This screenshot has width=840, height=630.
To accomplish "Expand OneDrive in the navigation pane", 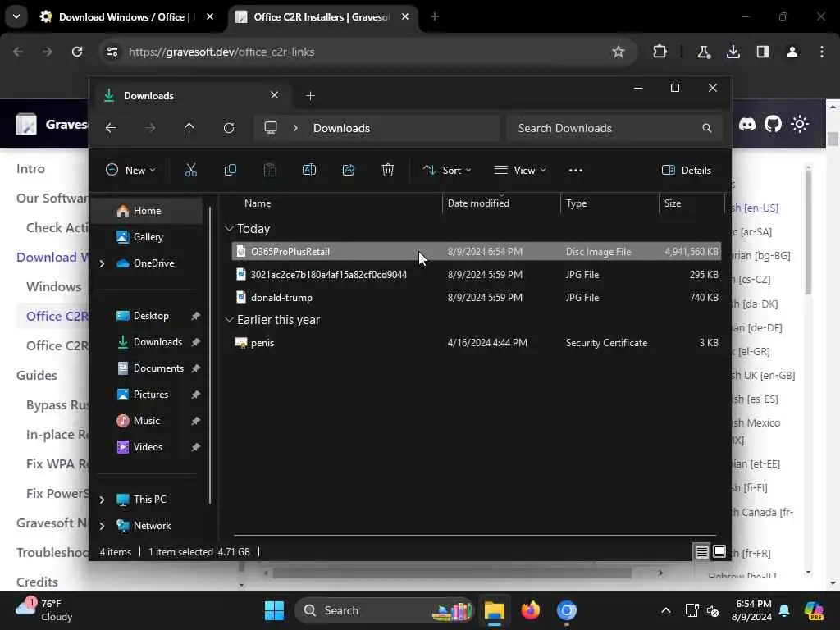I will click(102, 263).
